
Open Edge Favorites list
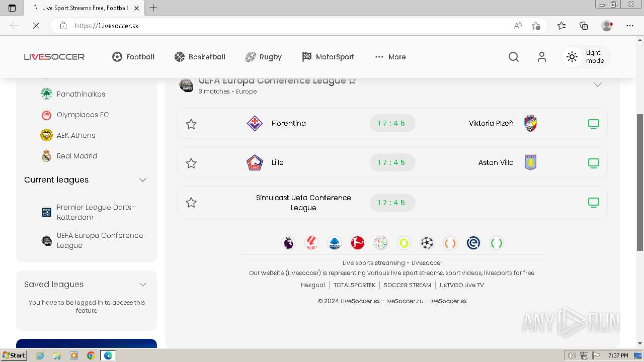561,26
